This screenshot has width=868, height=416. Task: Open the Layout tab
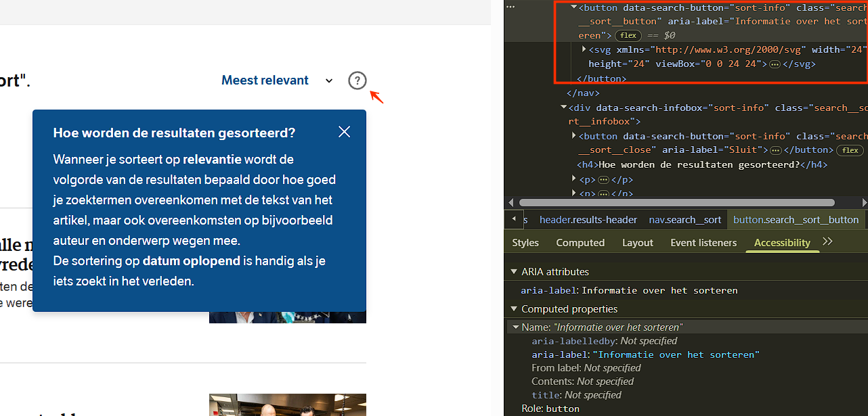637,243
